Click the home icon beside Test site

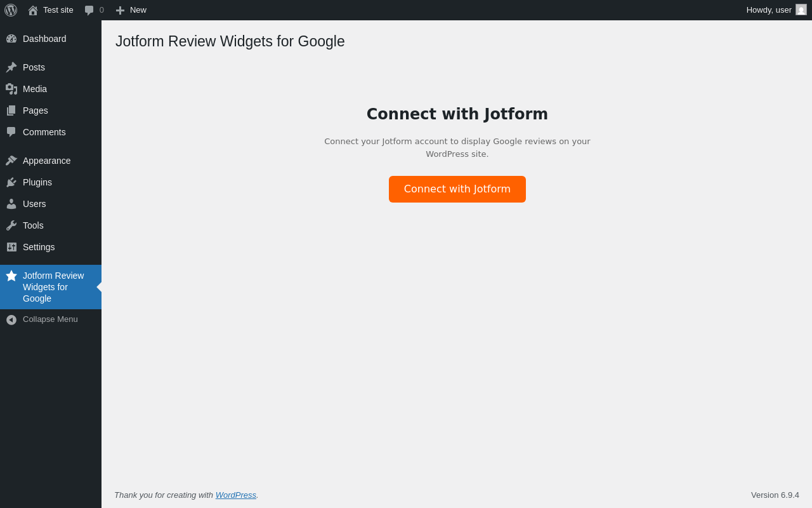coord(33,10)
